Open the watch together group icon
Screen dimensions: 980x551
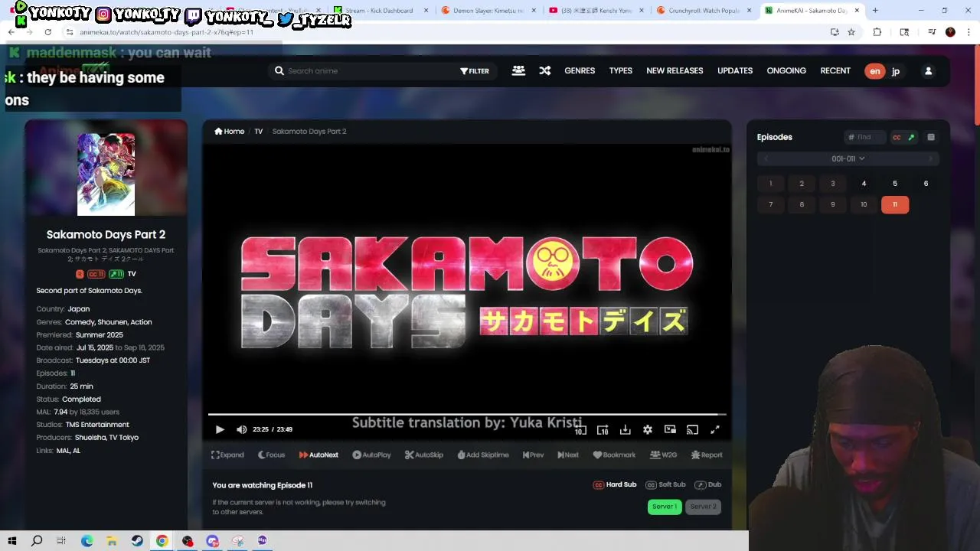coord(518,70)
